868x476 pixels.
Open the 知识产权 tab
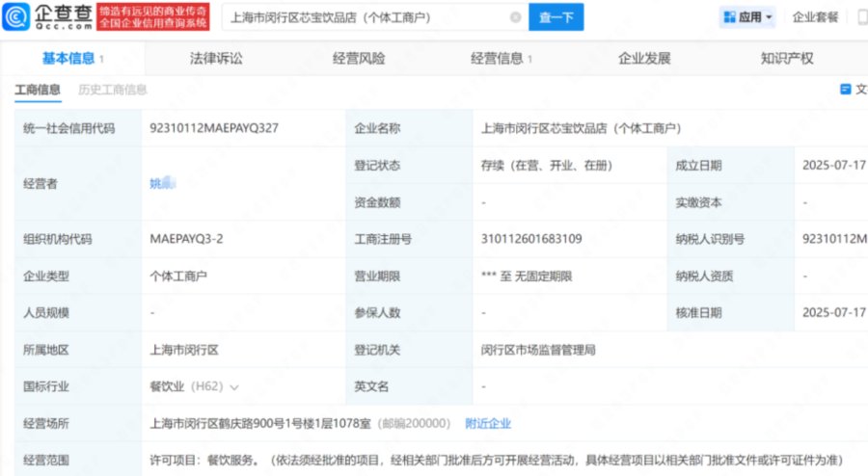(787, 58)
